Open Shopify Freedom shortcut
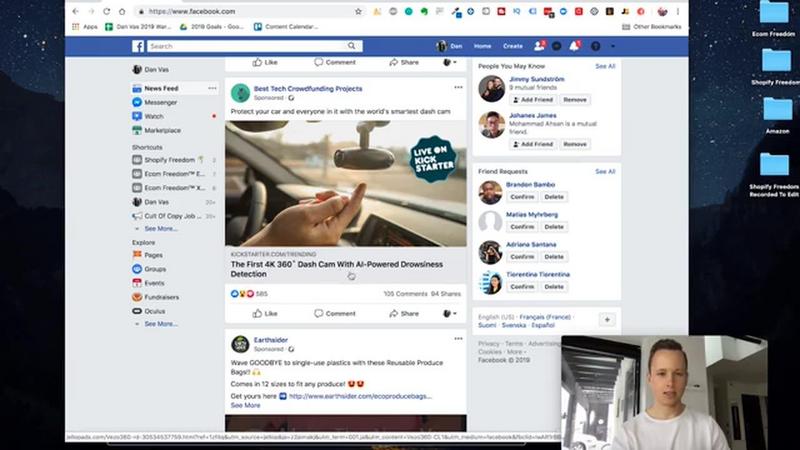Image resolution: width=800 pixels, height=450 pixels. click(x=168, y=160)
